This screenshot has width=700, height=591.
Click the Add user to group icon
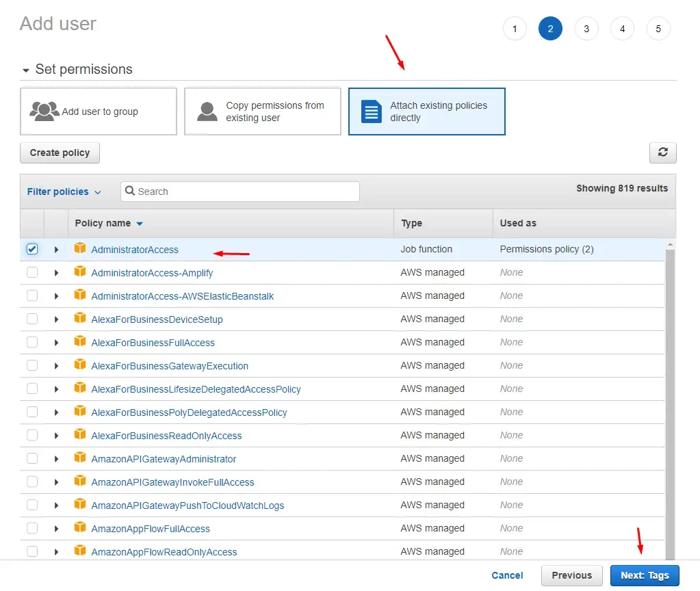44,111
